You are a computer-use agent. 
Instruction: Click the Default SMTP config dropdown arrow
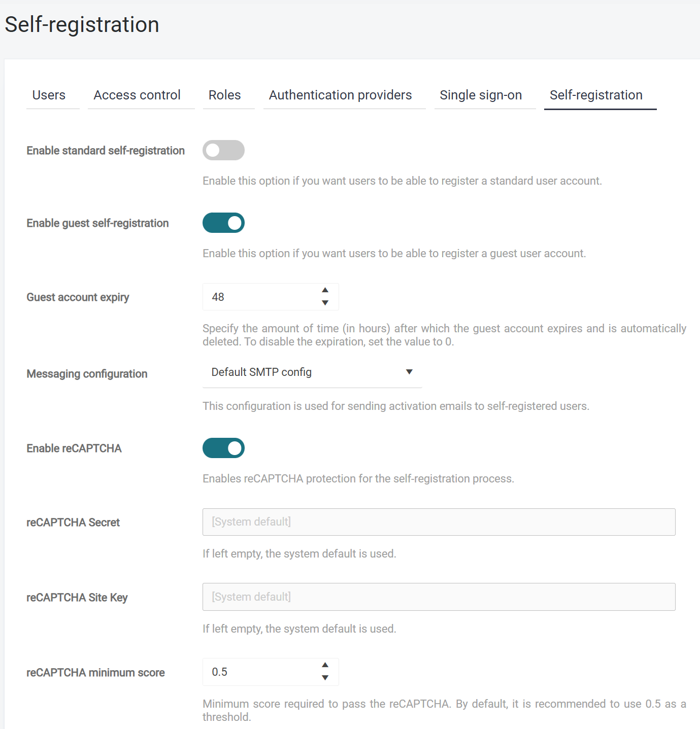(409, 372)
